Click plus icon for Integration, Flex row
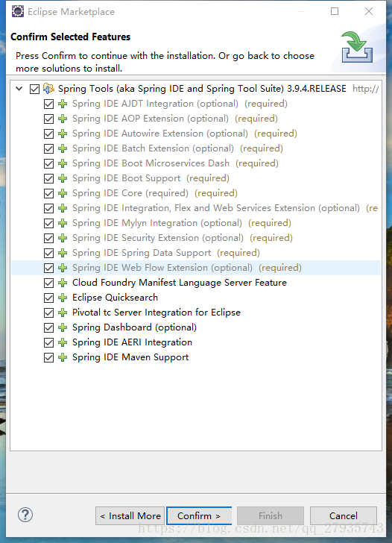The width and height of the screenshot is (392, 543). point(63,208)
